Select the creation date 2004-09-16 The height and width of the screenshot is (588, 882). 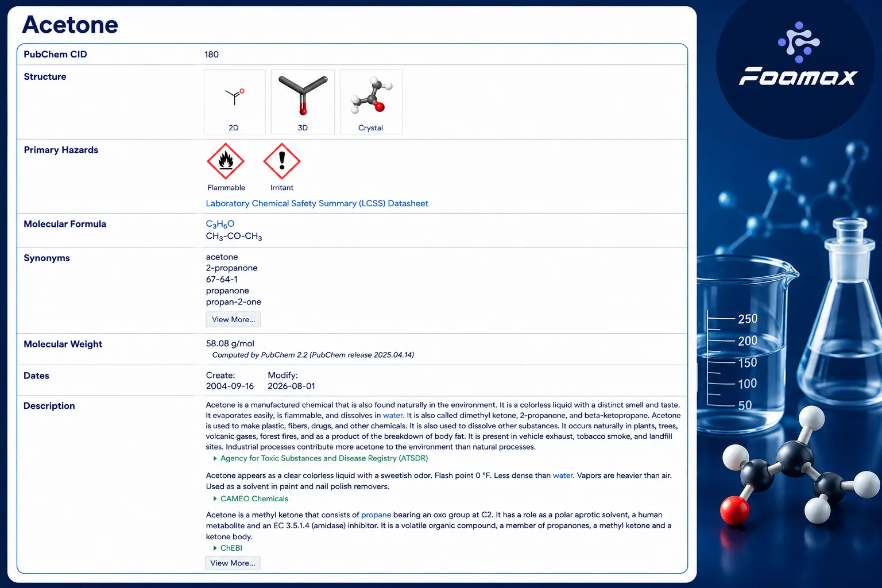[x=230, y=386]
